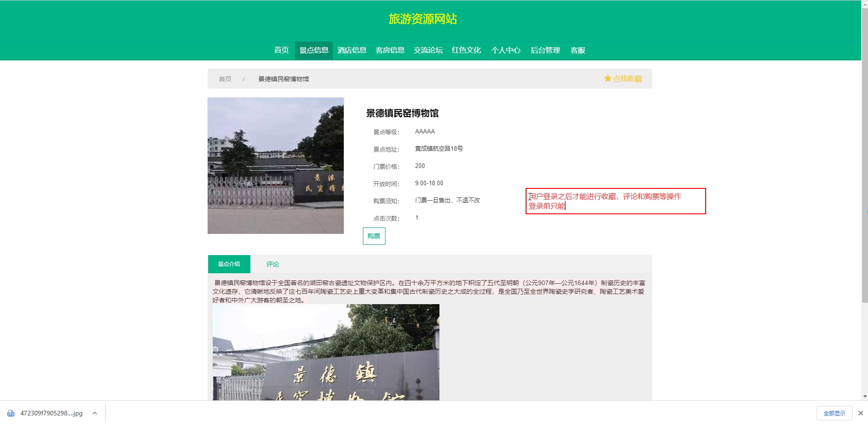Click the notice 门票一旦售出，不退不改
The width and height of the screenshot is (868, 424).
point(448,200)
